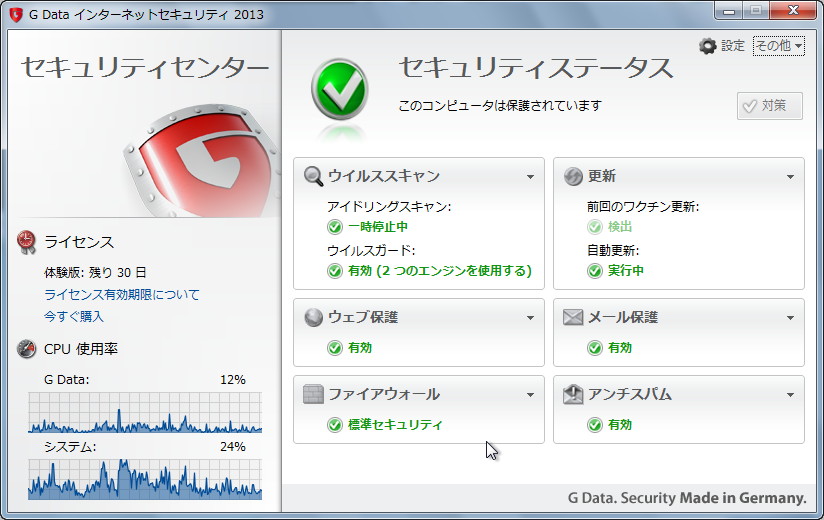Open the その他 dropdown menu
Image resolution: width=824 pixels, height=520 pixels.
(x=778, y=46)
